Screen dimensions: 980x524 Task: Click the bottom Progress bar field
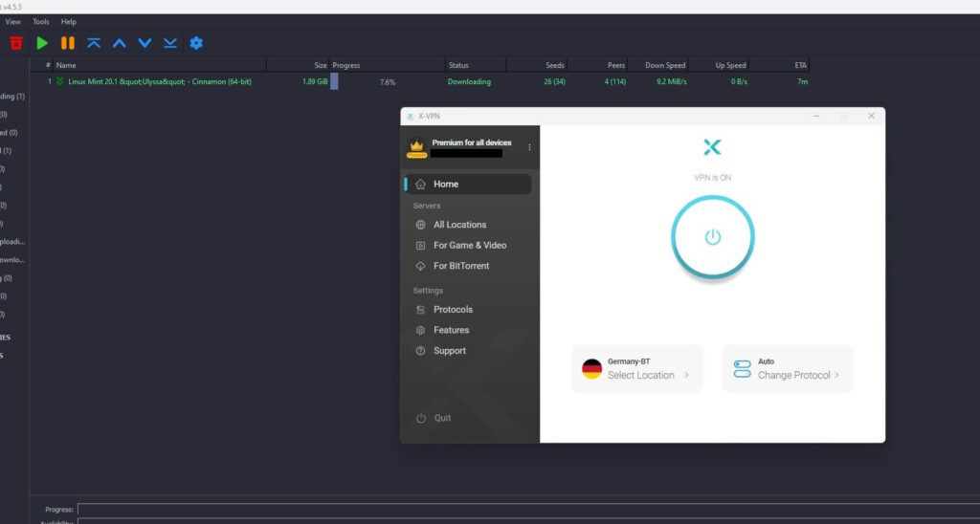pyautogui.click(x=528, y=510)
